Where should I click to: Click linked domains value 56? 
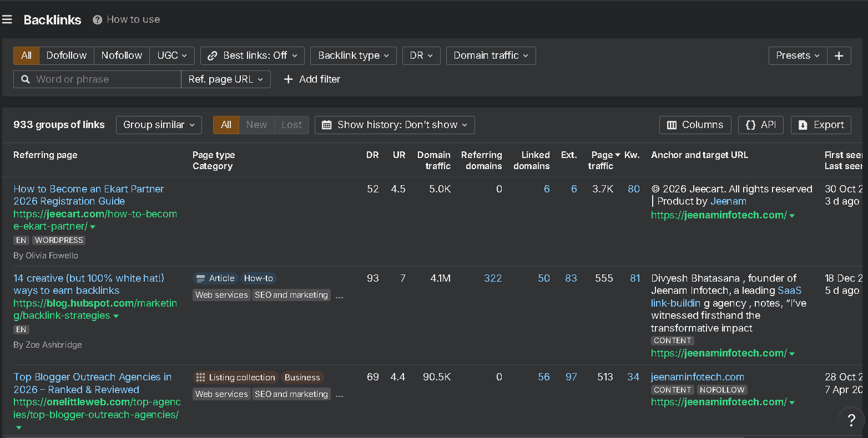544,377
